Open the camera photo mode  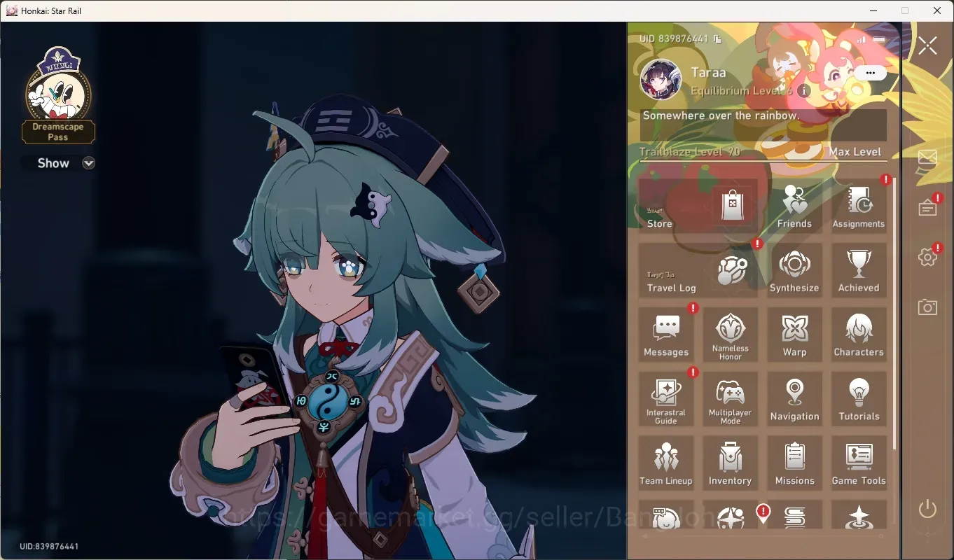point(927,307)
